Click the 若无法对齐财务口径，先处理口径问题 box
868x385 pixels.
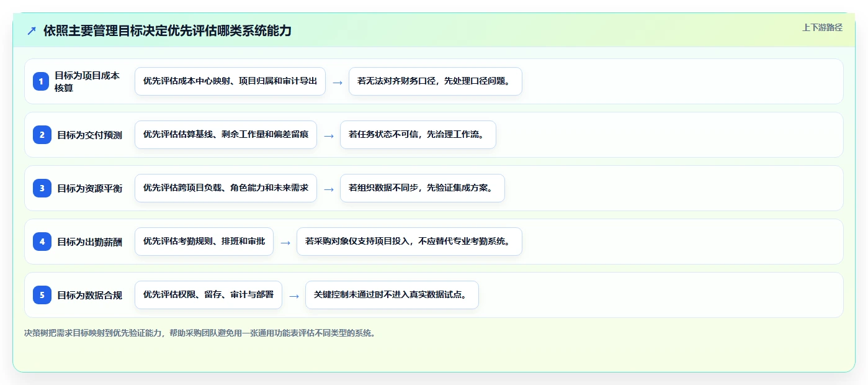pyautogui.click(x=436, y=81)
